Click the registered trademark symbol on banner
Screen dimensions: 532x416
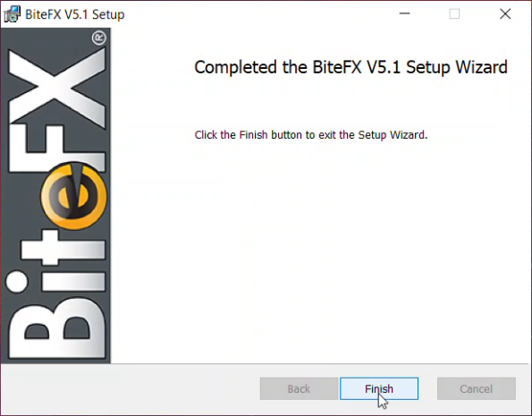(99, 38)
